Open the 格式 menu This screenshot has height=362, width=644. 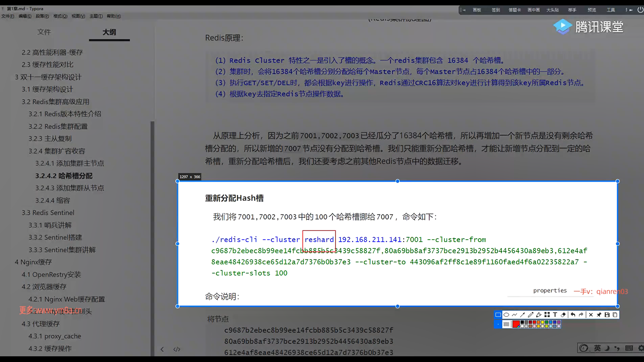coord(60,16)
